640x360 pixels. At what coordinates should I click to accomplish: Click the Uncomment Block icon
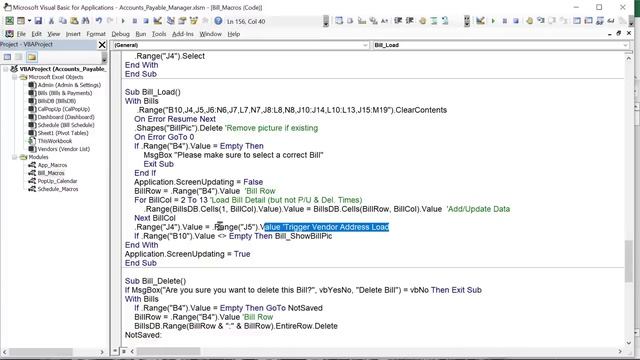pyautogui.click(x=445, y=21)
